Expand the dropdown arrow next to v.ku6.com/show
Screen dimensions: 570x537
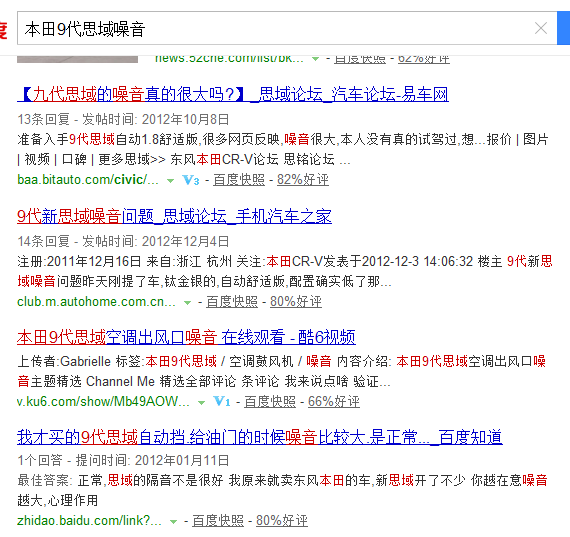click(201, 402)
